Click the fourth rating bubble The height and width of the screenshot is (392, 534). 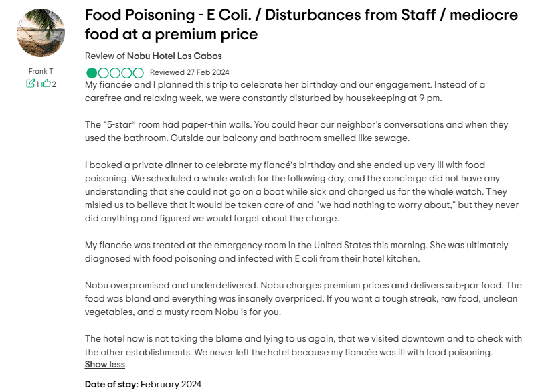click(126, 72)
